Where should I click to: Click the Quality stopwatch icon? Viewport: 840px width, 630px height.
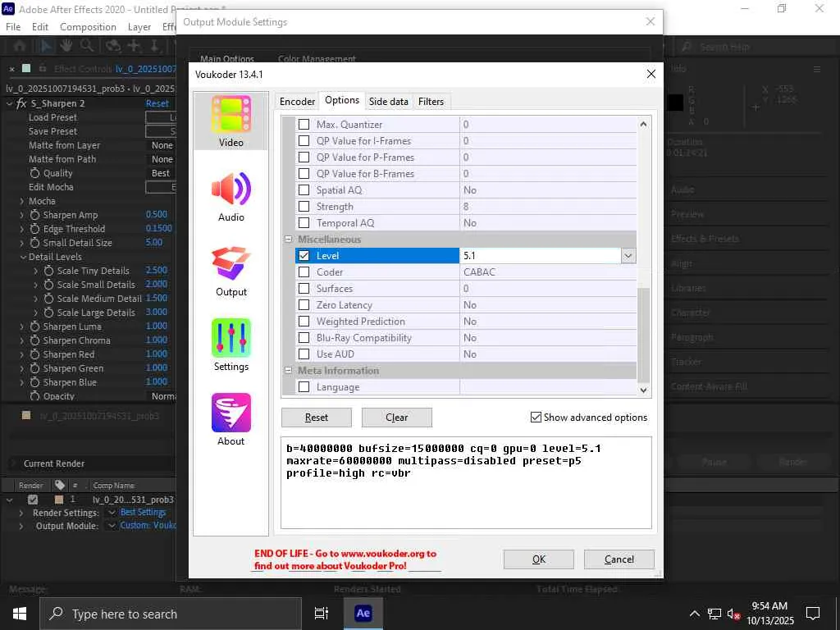click(x=34, y=173)
